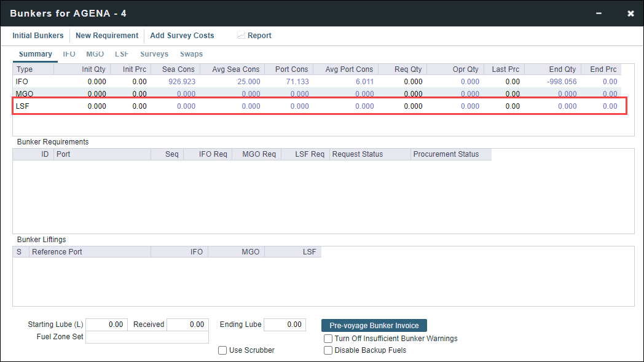
Task: Focus the Fuel Zone Set field
Action: 147,337
